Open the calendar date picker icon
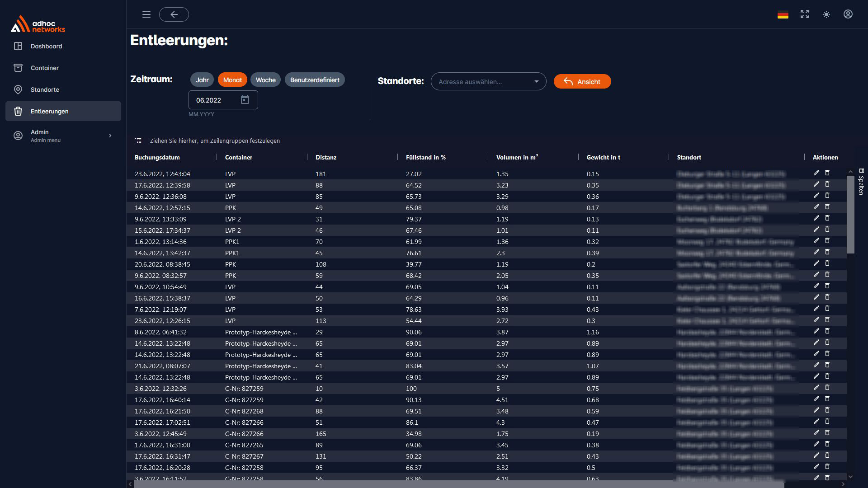Image resolution: width=868 pixels, height=488 pixels. click(x=245, y=100)
